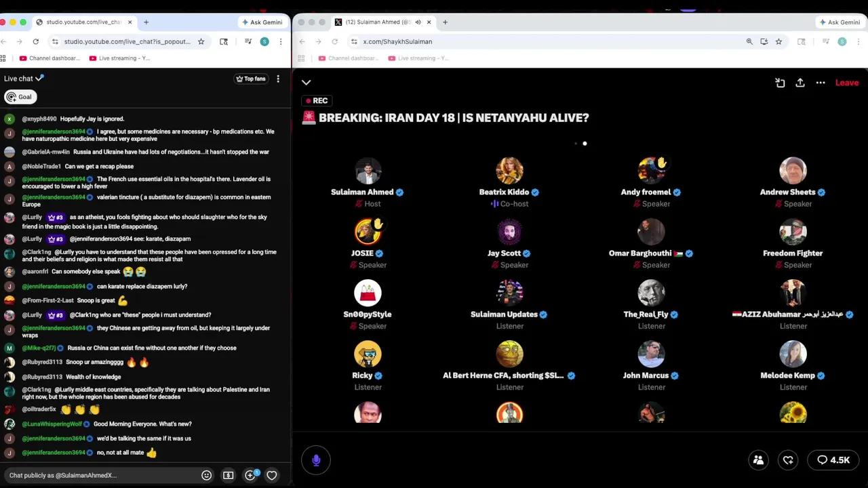Open JOSIE speaker avatar
Image resolution: width=868 pixels, height=488 pixels.
coord(368,232)
